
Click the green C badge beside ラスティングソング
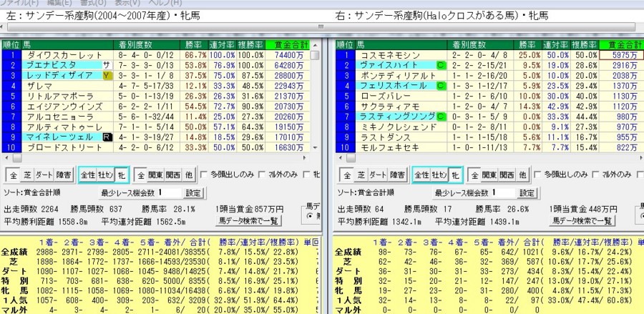441,117
